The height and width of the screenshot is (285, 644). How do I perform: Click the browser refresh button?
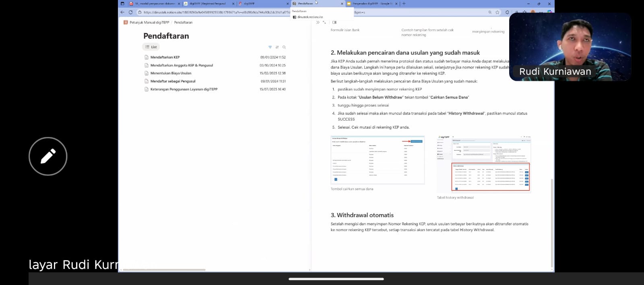pyautogui.click(x=130, y=12)
